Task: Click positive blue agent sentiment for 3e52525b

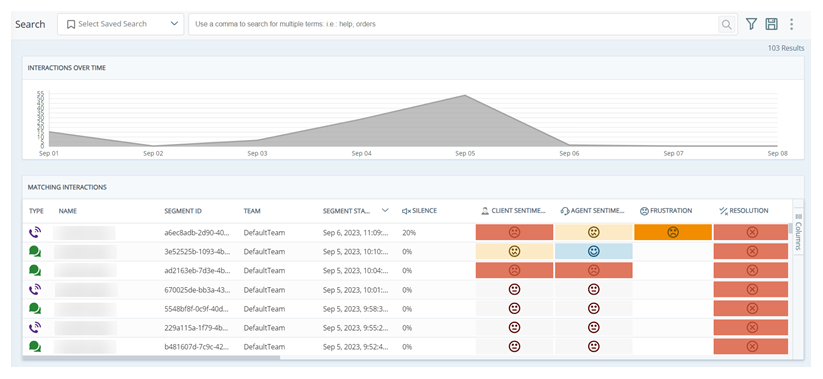Action: 594,251
